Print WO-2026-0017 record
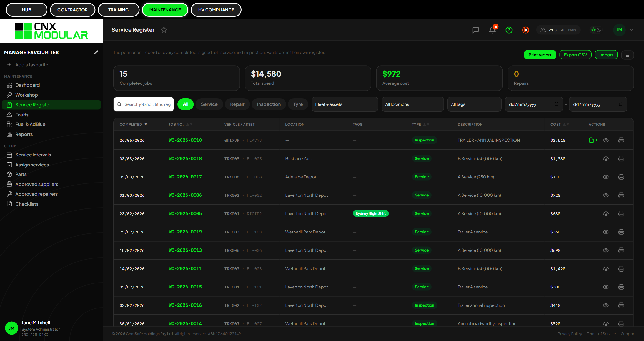 tap(621, 177)
